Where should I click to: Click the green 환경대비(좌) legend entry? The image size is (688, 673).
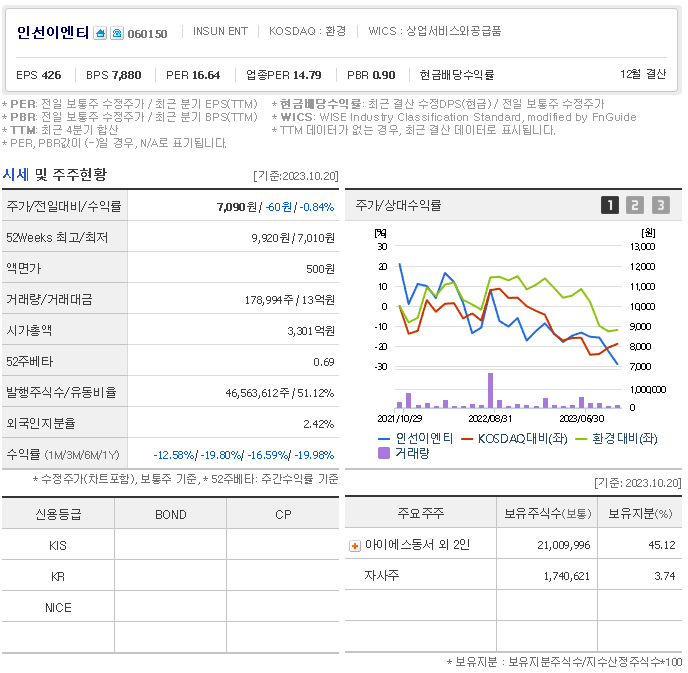(616, 438)
